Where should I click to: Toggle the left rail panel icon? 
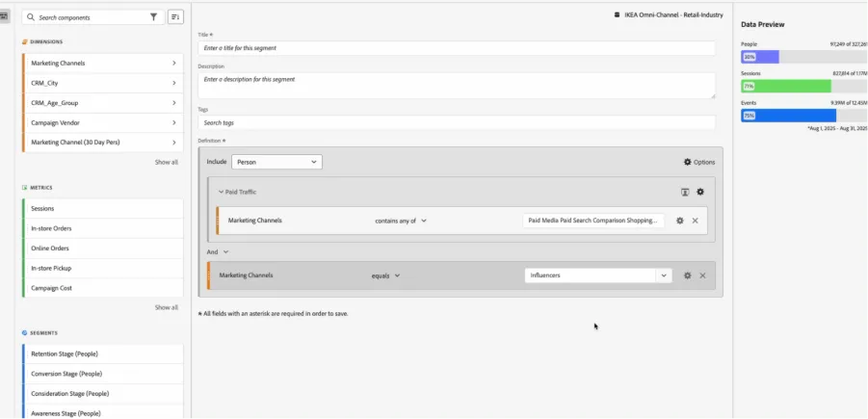[4, 16]
